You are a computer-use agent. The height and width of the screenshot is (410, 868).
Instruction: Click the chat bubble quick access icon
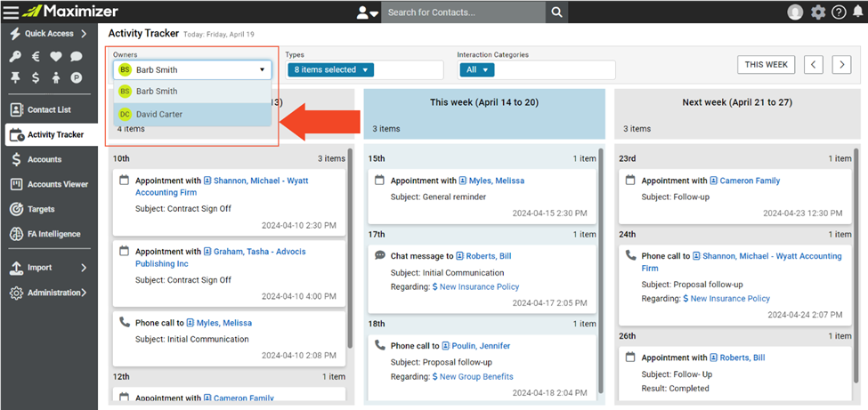[76, 56]
